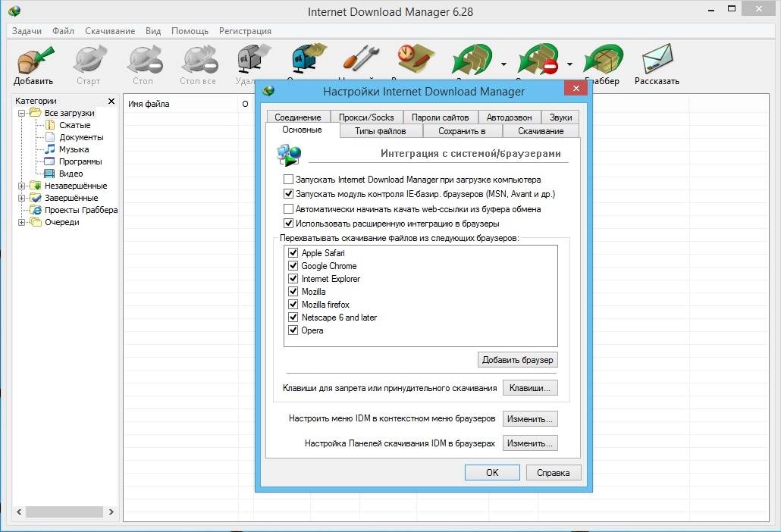Click the stop queue icon with red sign
Viewport: 781px width, 532px height.
click(538, 60)
